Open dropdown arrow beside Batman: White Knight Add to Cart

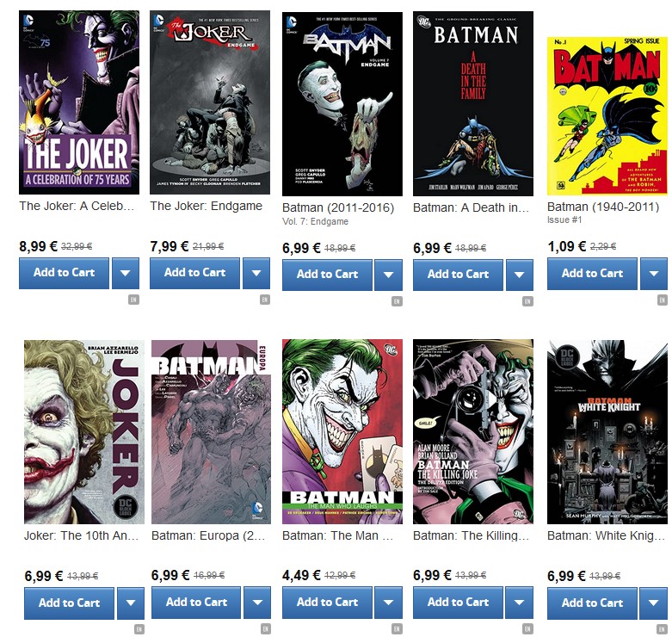654,603
